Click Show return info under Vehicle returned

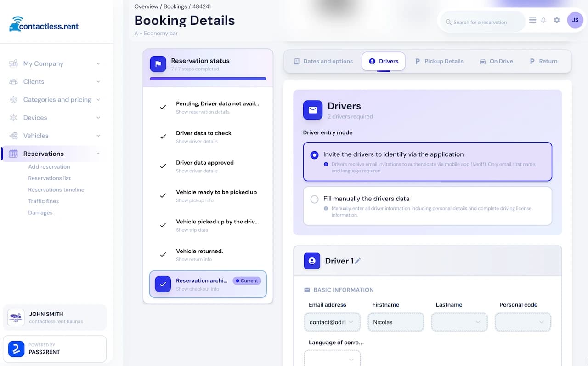194,259
